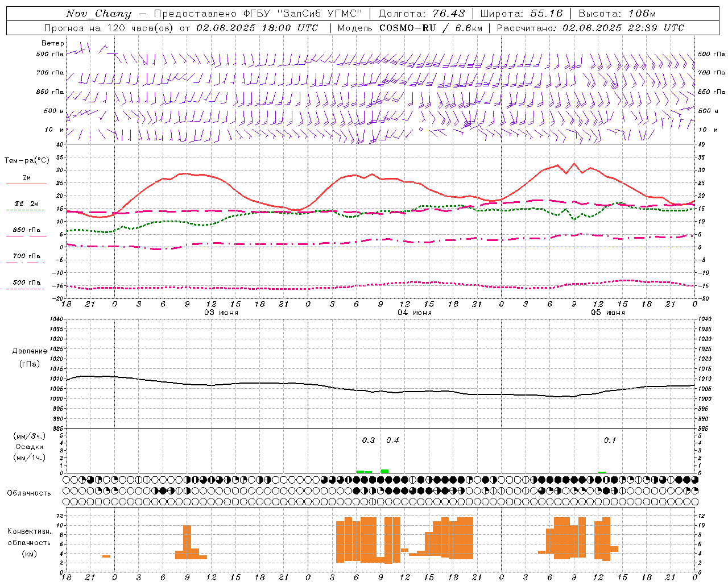Click the Долгота: 76.43 value
This screenshot has width=728, height=582.
421,14
